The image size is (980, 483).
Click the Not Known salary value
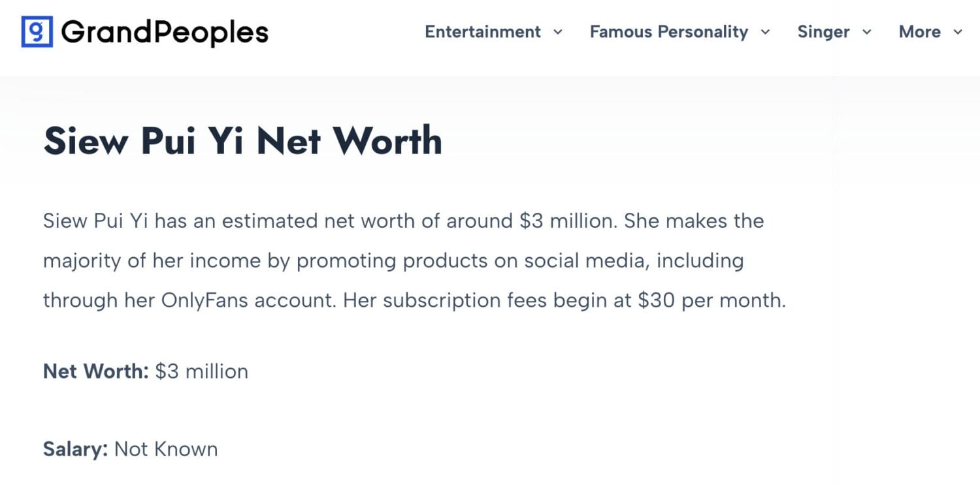166,450
